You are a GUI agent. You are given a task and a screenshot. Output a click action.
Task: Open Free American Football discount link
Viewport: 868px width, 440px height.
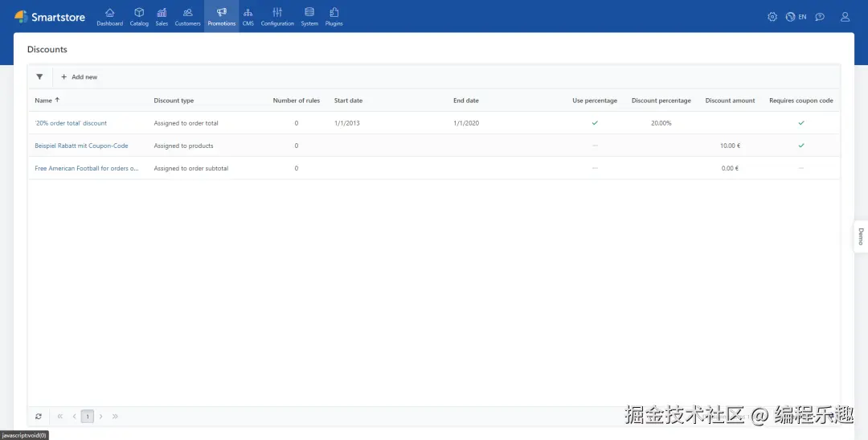coord(87,168)
